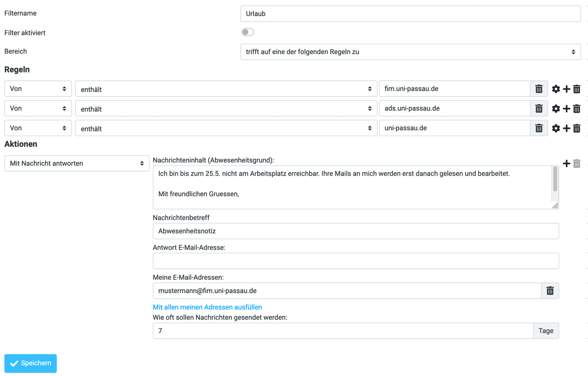The height and width of the screenshot is (376, 588).
Task: Delete the ads.uni-passau.de rule row
Action: (x=577, y=109)
